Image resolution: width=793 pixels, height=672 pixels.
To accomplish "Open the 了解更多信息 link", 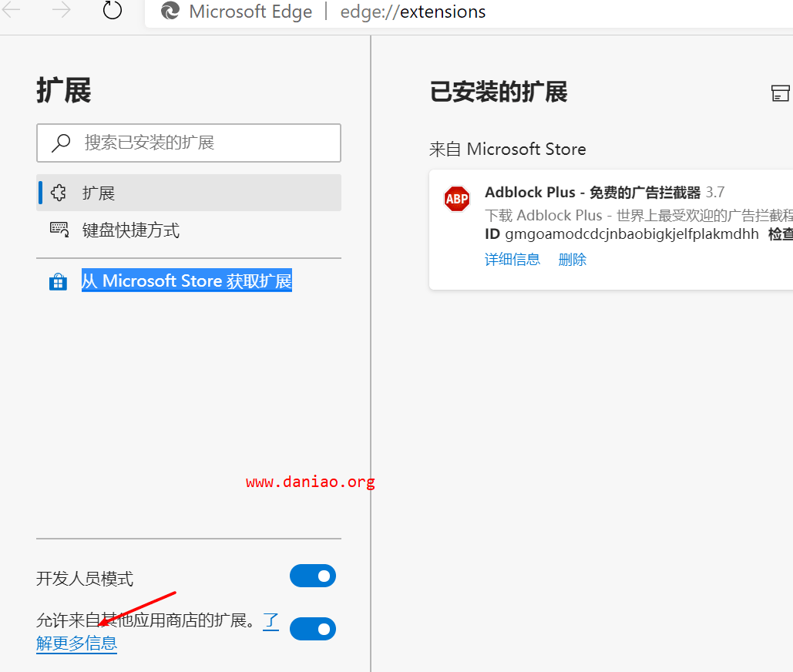I will (x=76, y=643).
